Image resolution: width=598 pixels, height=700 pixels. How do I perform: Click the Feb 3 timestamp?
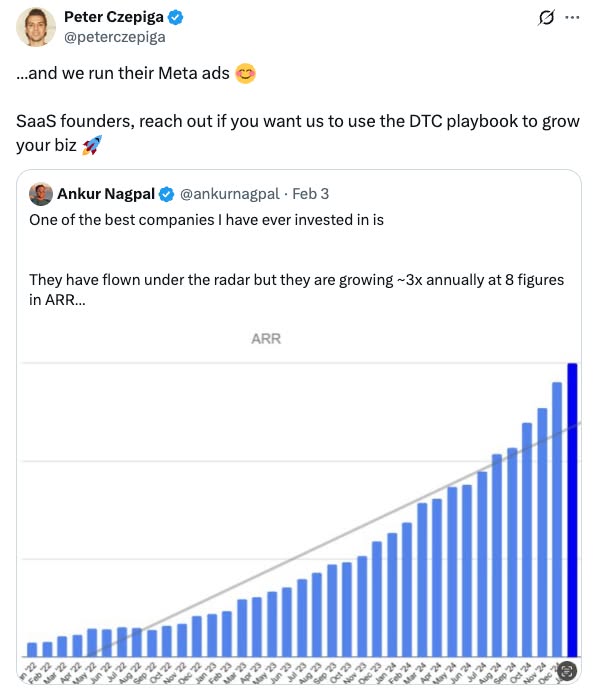(311, 194)
